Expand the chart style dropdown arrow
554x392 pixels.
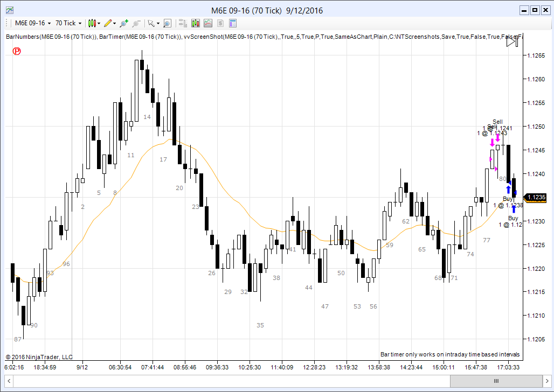pos(99,24)
